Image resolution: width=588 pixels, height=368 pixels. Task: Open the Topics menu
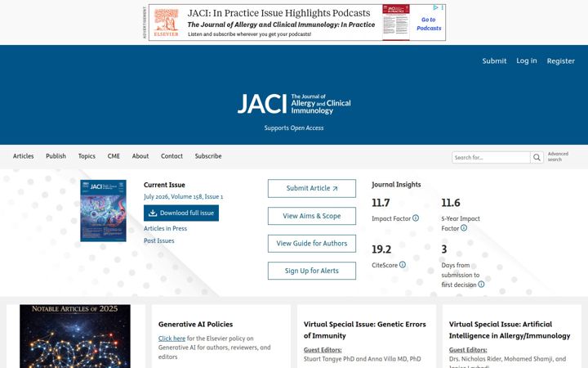click(87, 156)
